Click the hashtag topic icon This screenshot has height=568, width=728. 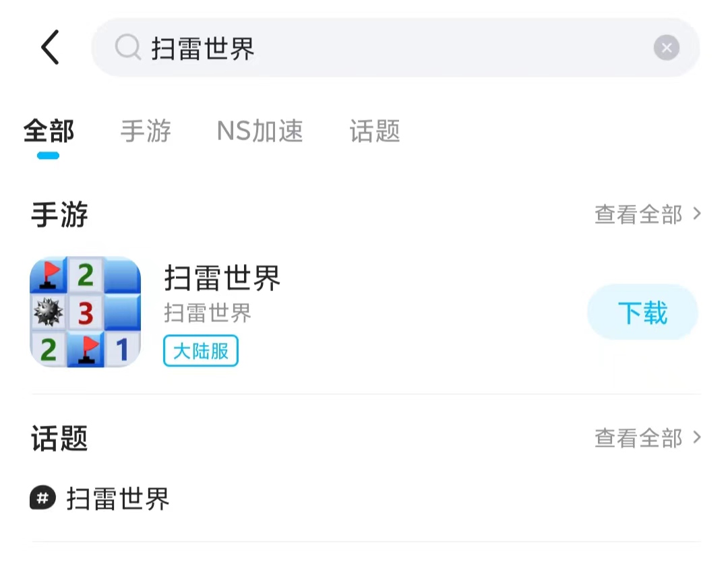tap(43, 499)
